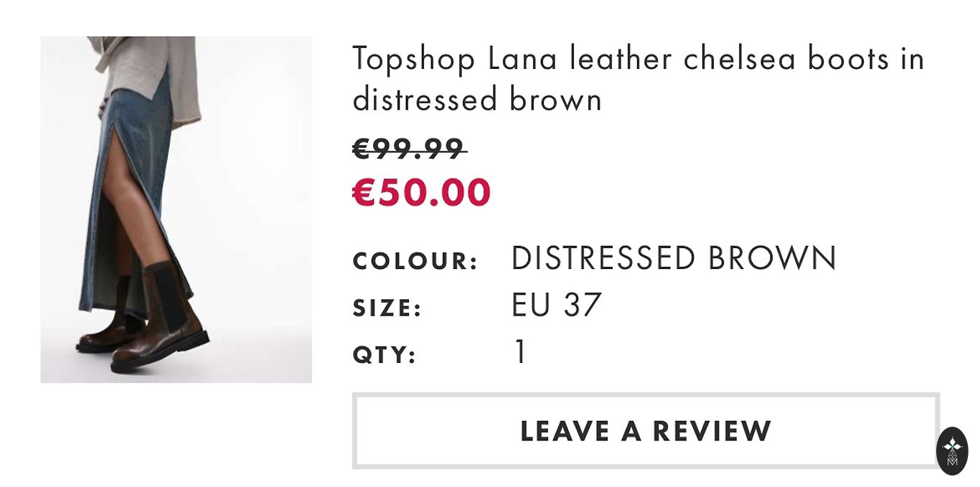The image size is (980, 487).
Task: Select the SIZE label
Action: [387, 308]
